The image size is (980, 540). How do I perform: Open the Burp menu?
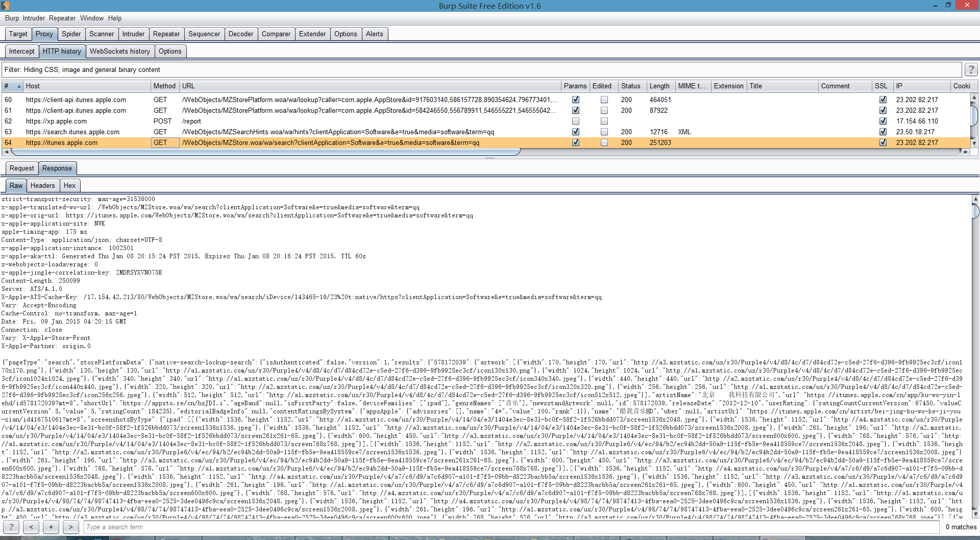tap(12, 18)
